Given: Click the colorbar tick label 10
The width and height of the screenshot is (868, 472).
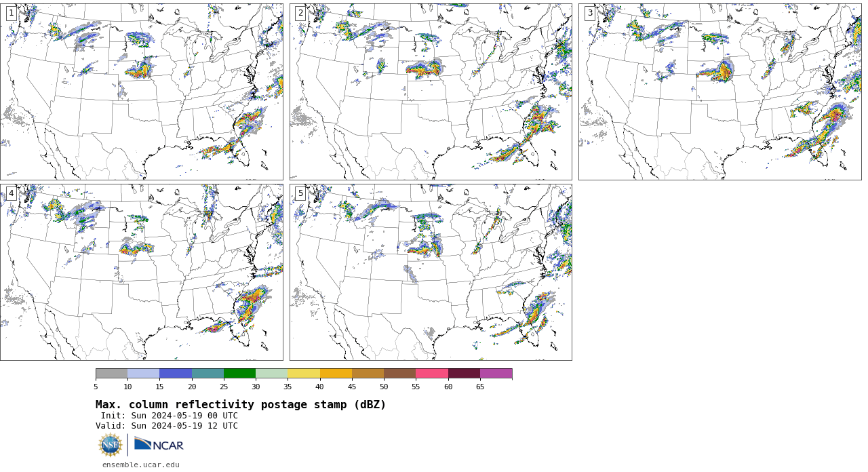Looking at the screenshot, I should [127, 387].
